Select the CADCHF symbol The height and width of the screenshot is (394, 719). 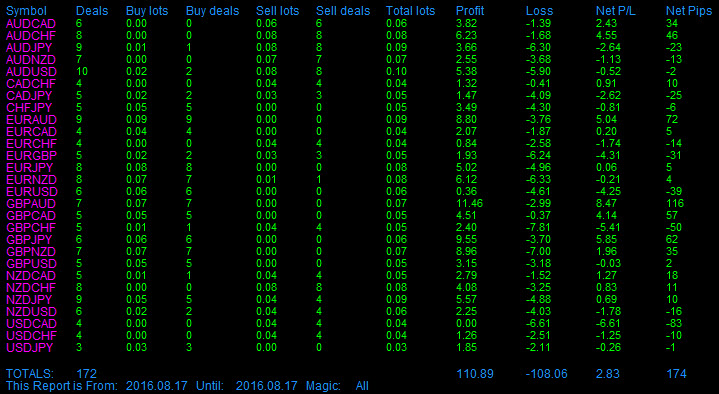pos(31,83)
